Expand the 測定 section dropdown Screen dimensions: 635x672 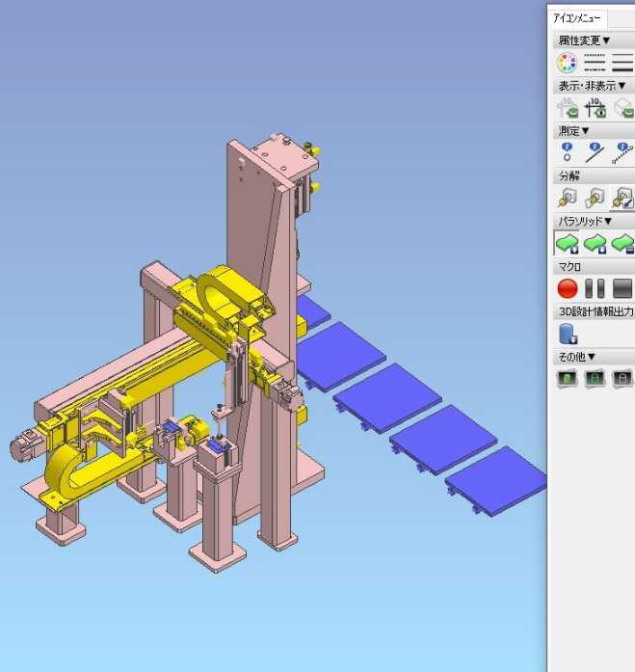pyautogui.click(x=574, y=130)
